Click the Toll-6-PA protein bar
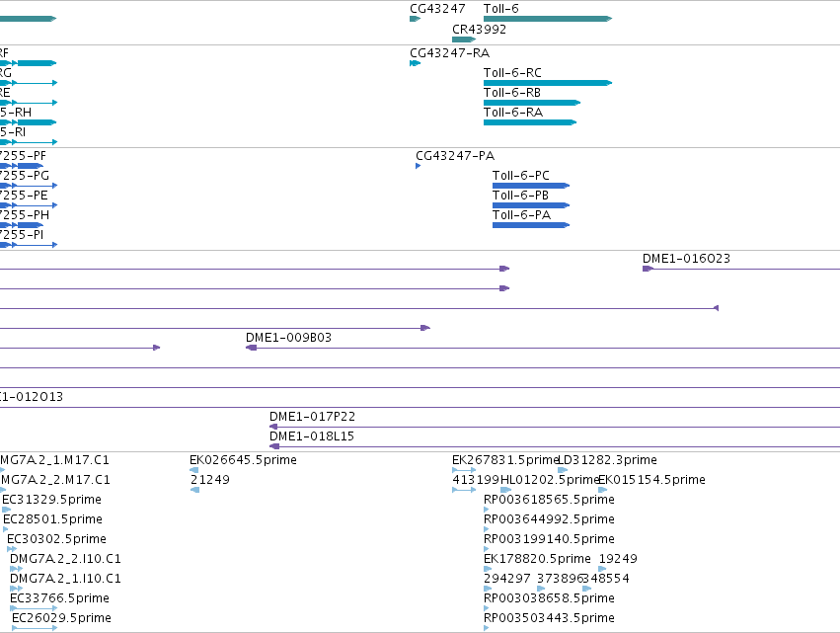The width and height of the screenshot is (840, 633). [x=531, y=225]
